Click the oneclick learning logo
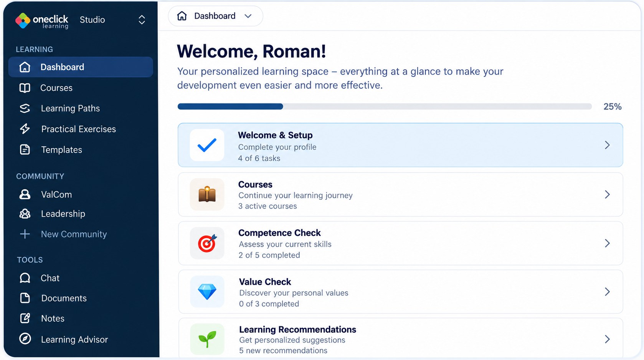The image size is (644, 360). point(41,21)
